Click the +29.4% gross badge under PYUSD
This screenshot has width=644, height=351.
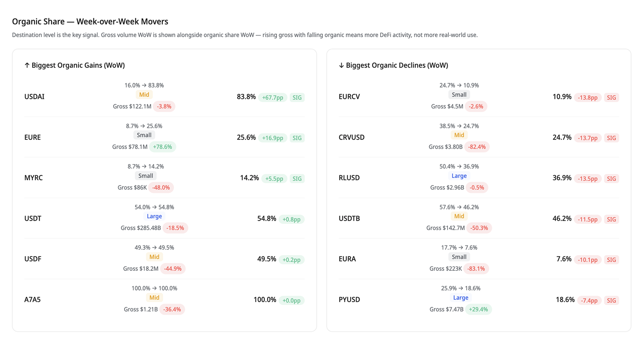click(x=479, y=309)
